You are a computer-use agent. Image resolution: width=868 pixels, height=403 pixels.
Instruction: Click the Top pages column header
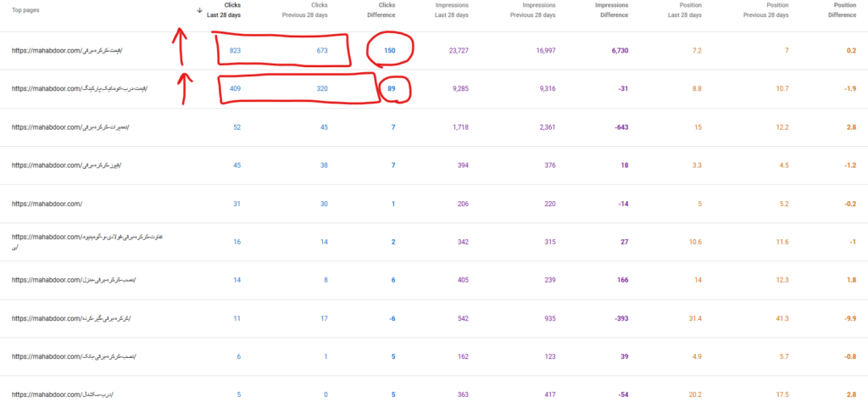[x=25, y=10]
